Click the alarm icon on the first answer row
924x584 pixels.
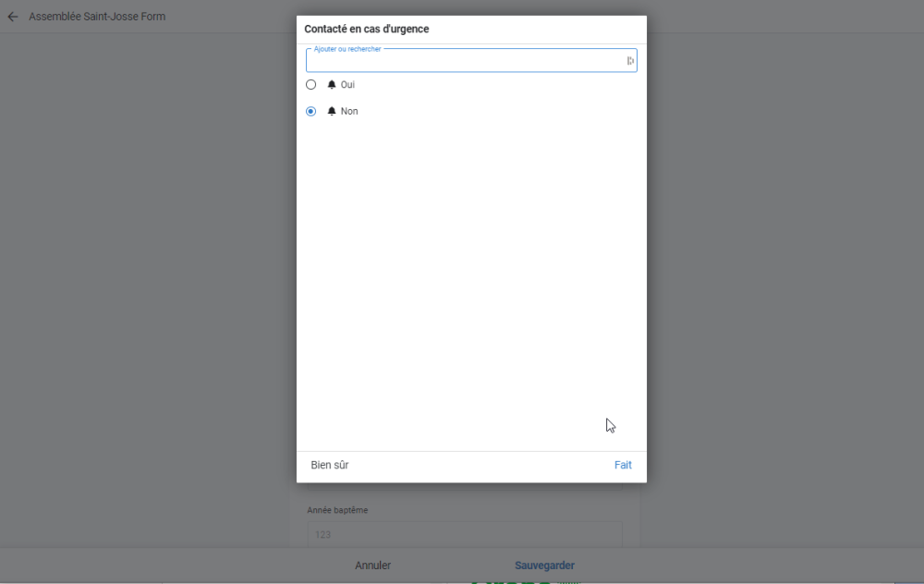(331, 84)
